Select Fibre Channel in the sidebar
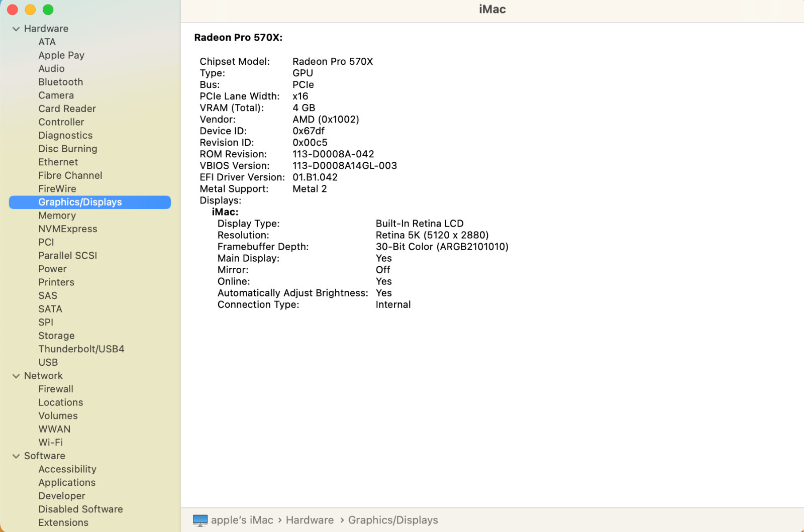The image size is (804, 532). tap(70, 175)
